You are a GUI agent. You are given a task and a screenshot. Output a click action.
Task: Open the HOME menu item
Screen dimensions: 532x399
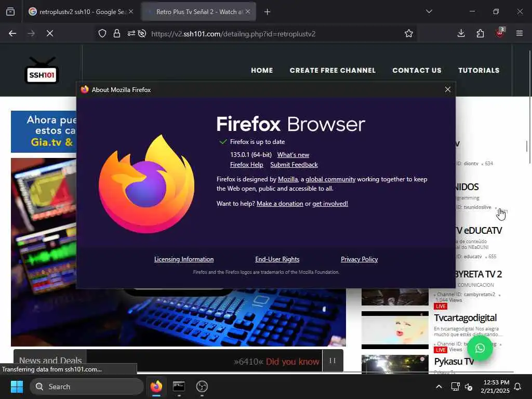tap(262, 70)
